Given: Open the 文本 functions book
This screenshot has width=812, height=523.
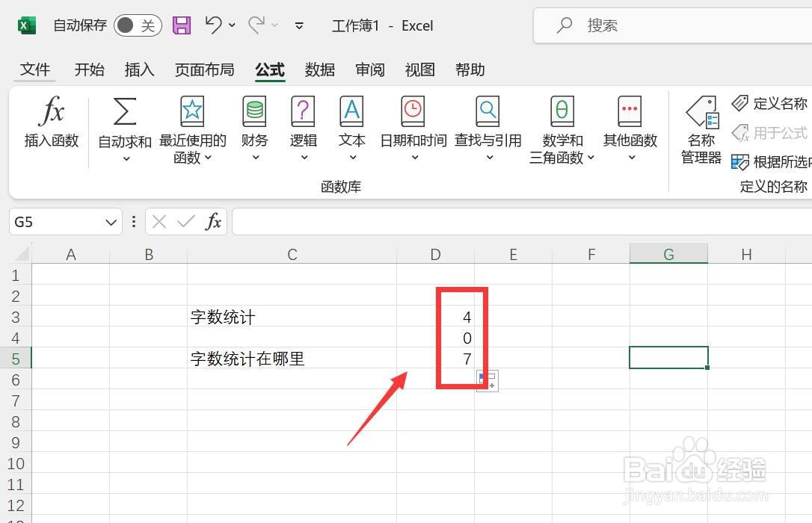Looking at the screenshot, I should [x=351, y=111].
